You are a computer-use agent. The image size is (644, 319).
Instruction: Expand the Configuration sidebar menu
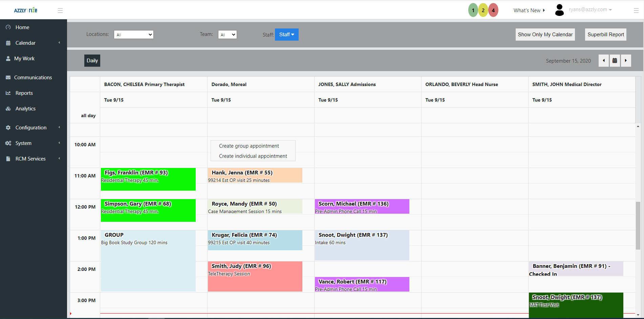[31, 128]
